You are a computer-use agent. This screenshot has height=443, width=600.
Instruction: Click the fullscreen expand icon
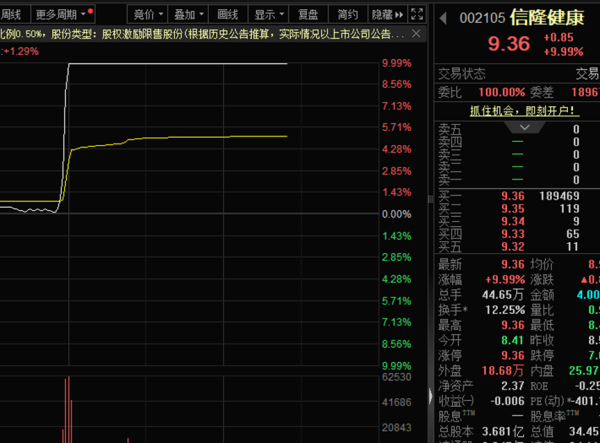[417, 15]
